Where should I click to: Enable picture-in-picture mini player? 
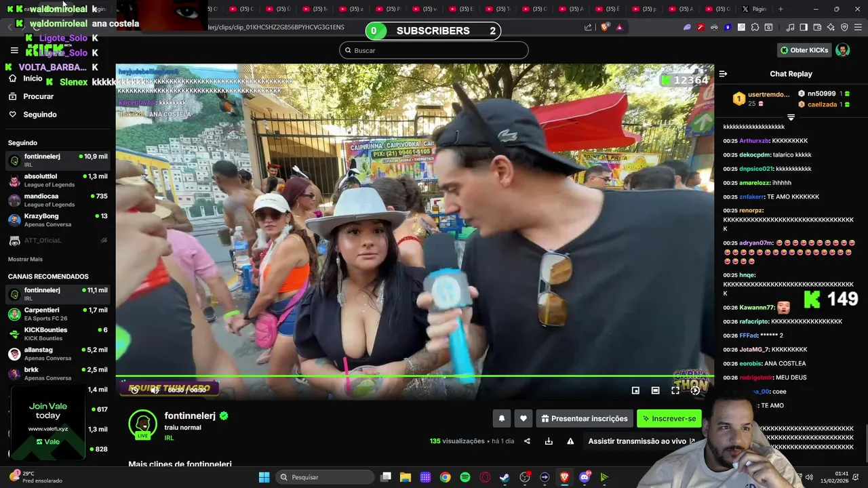(x=635, y=390)
